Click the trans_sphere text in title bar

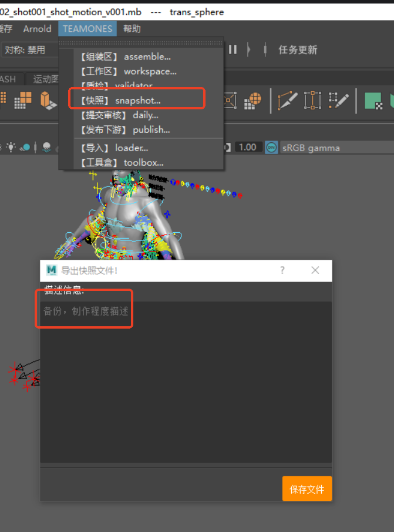pos(197,12)
